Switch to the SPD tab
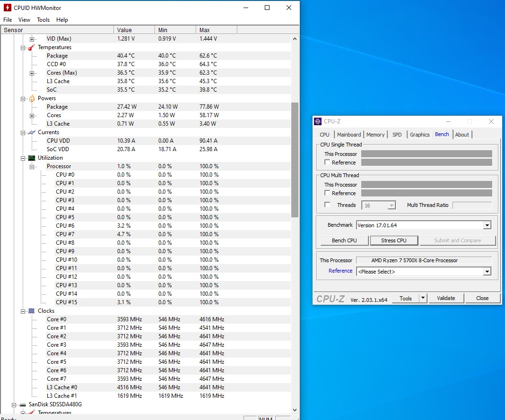Viewport: 505px width, 420px height. pyautogui.click(x=397, y=135)
